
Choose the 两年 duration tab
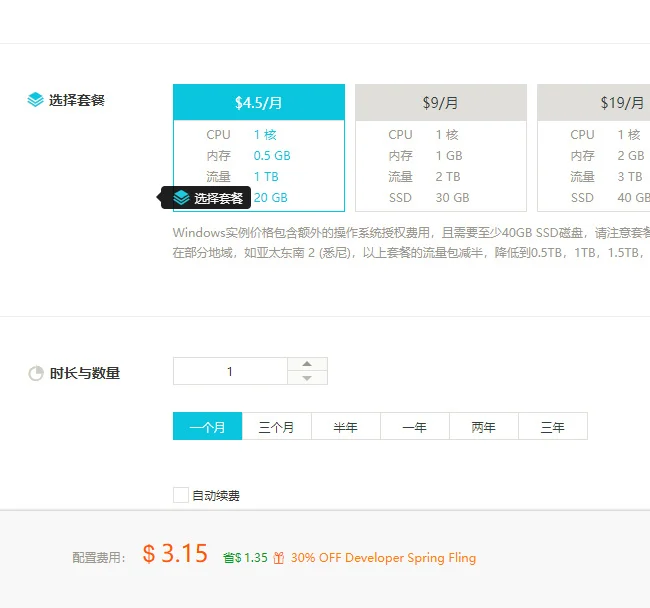[484, 426]
